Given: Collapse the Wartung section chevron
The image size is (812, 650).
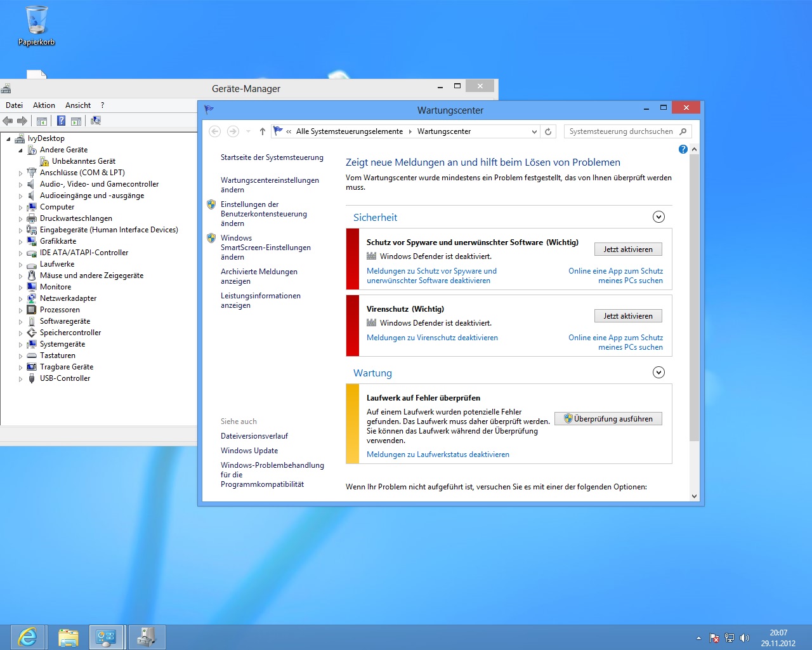Looking at the screenshot, I should [x=658, y=373].
